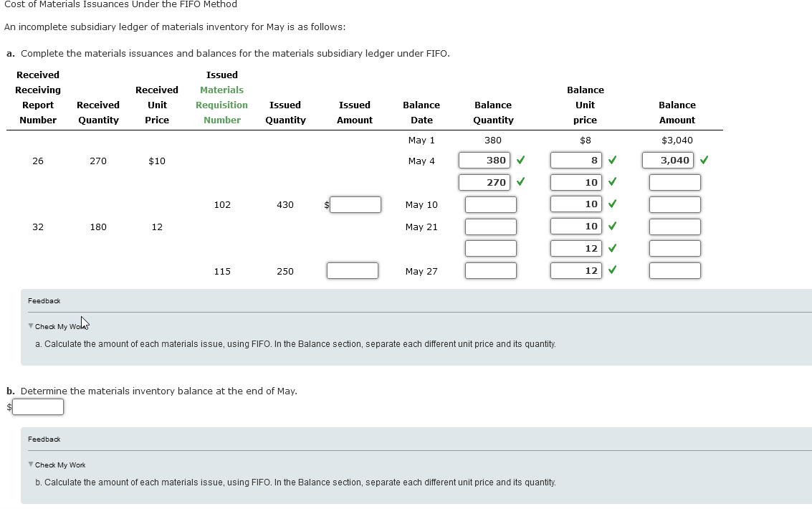
Task: Click unit price field beside the 270 quantity
Action: (576, 182)
